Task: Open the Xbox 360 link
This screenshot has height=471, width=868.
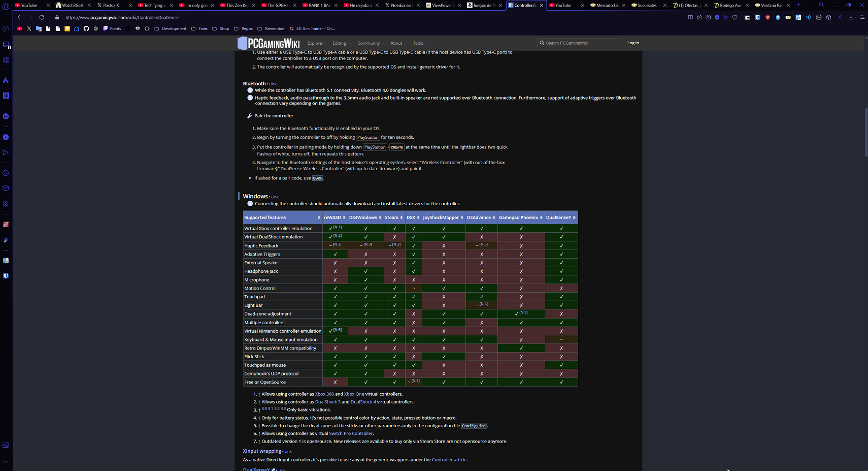Action: 324,394
